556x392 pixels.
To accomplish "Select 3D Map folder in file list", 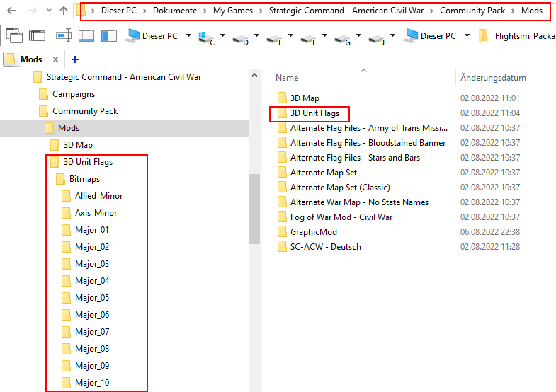I will (298, 98).
